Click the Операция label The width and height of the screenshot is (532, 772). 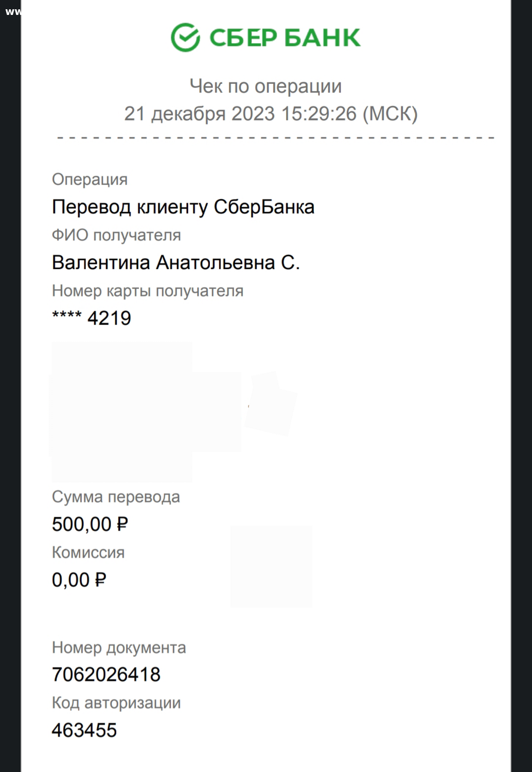(90, 180)
